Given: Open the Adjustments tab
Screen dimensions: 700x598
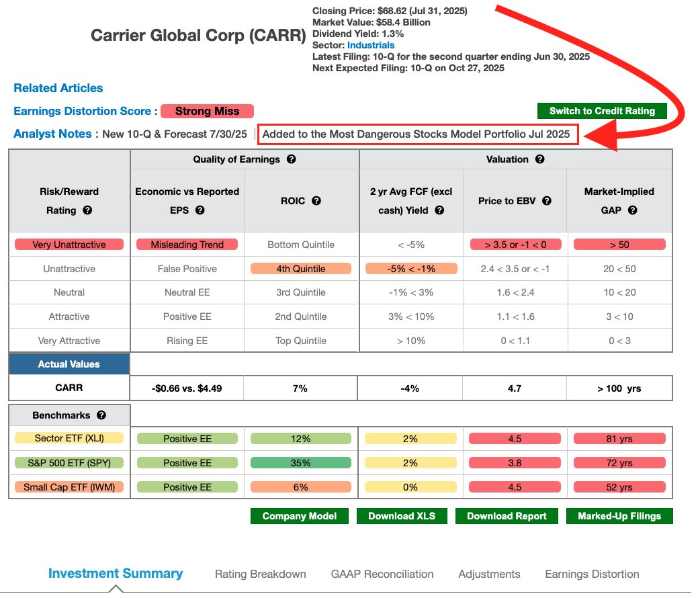Looking at the screenshot, I should (x=489, y=574).
